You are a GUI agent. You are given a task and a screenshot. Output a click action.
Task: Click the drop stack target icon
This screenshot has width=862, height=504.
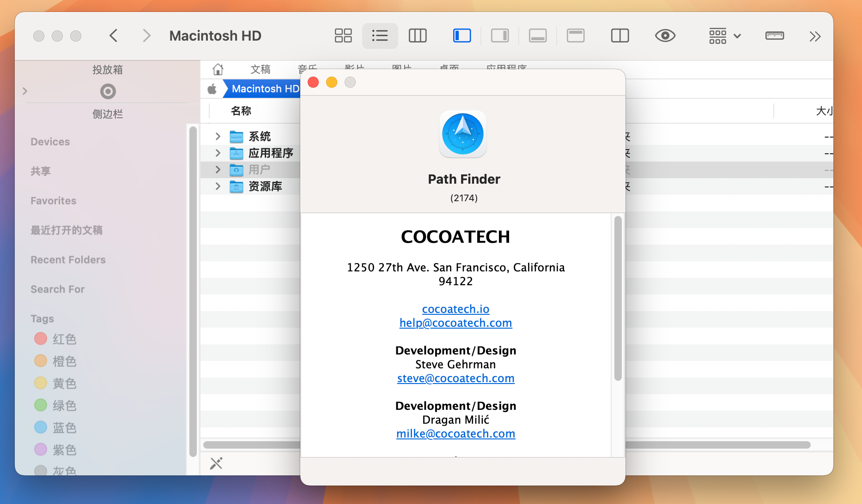(108, 91)
